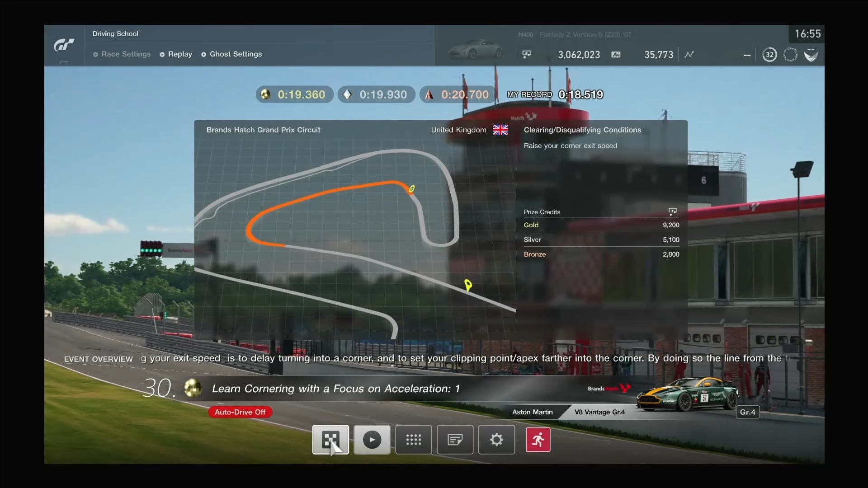Click the Silver prize 5,100 row
This screenshot has width=868, height=488.
click(x=601, y=239)
